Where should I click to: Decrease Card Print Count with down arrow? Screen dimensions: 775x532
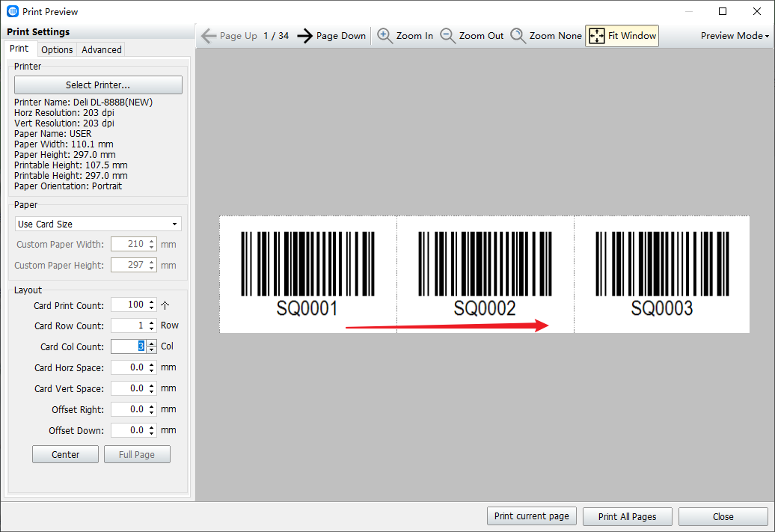point(152,308)
